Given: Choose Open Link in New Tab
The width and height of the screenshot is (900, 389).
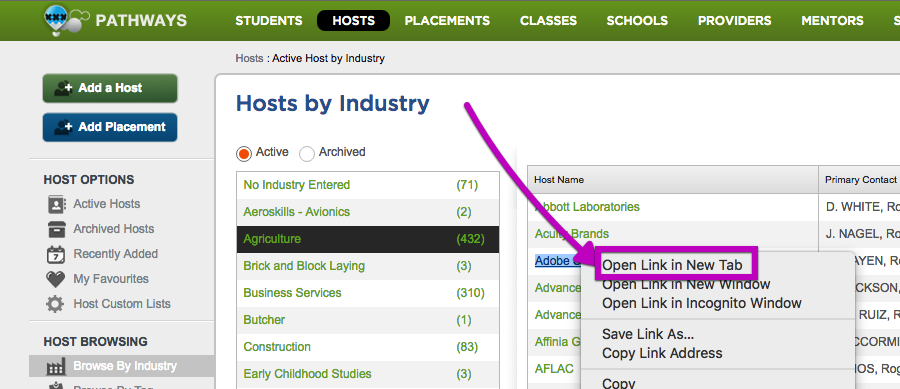Looking at the screenshot, I should [672, 265].
